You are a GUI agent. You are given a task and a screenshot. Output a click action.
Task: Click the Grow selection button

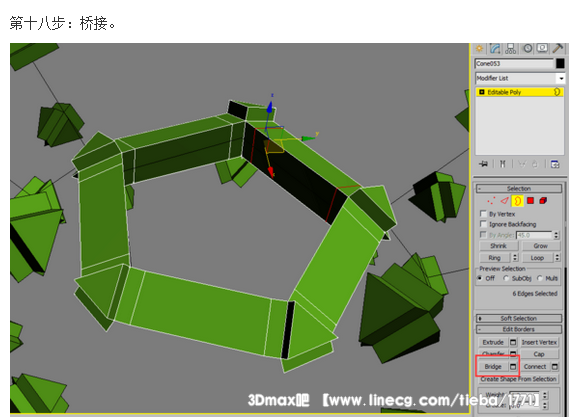(541, 246)
